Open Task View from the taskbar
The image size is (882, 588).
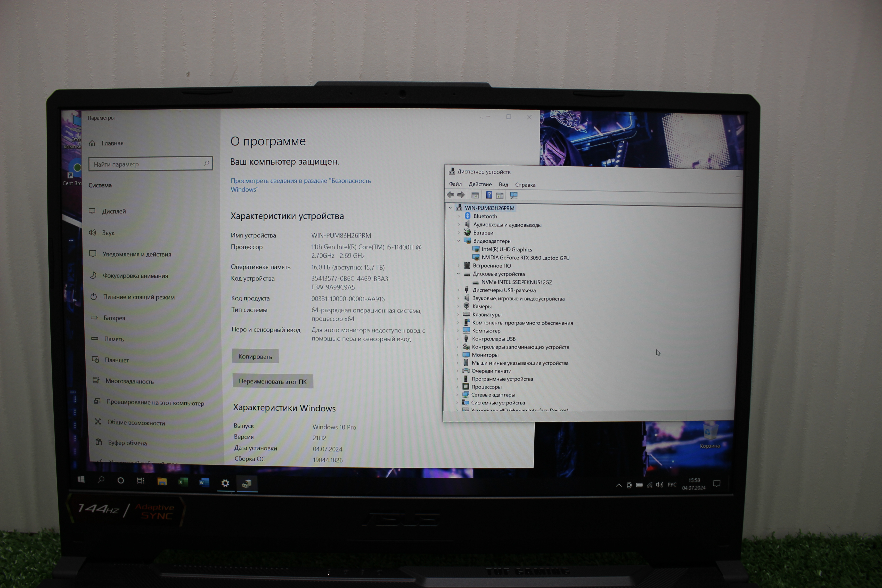point(141,481)
